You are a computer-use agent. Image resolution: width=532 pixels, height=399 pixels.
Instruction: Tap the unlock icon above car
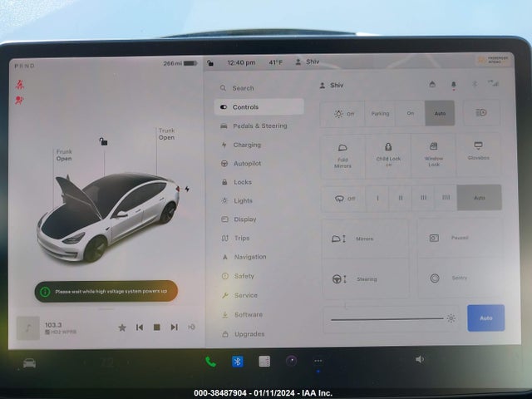click(103, 141)
